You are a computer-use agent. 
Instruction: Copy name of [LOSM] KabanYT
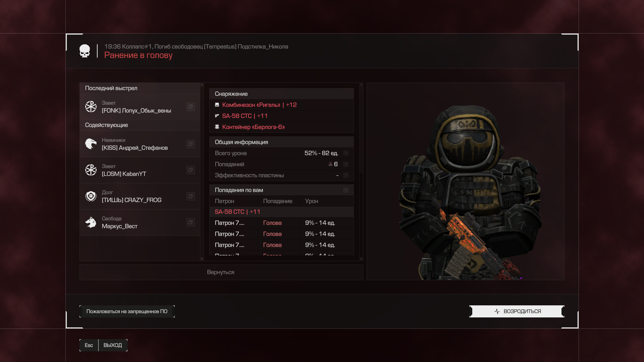coord(191,170)
